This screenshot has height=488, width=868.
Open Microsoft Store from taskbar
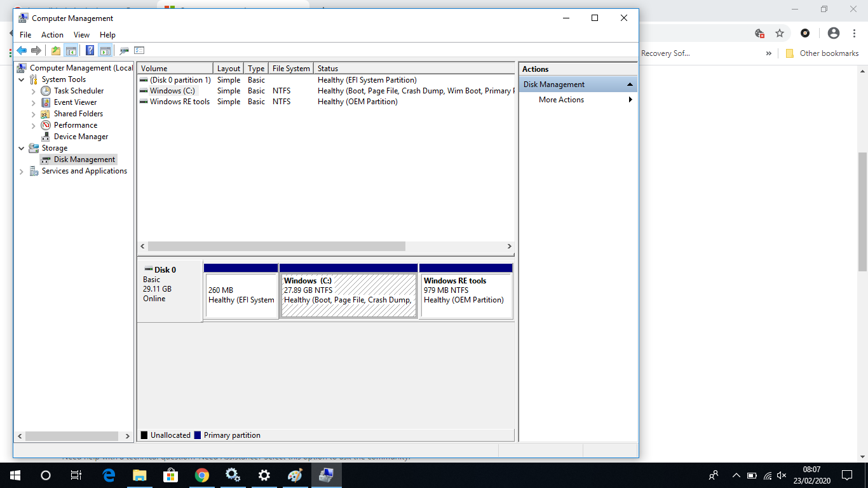click(171, 475)
